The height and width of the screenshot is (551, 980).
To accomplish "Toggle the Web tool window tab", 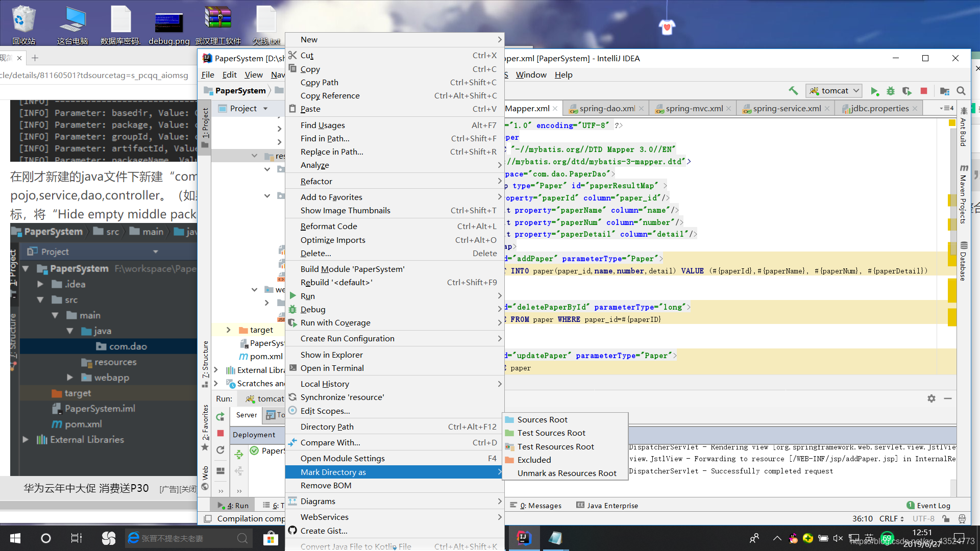I will tap(205, 478).
